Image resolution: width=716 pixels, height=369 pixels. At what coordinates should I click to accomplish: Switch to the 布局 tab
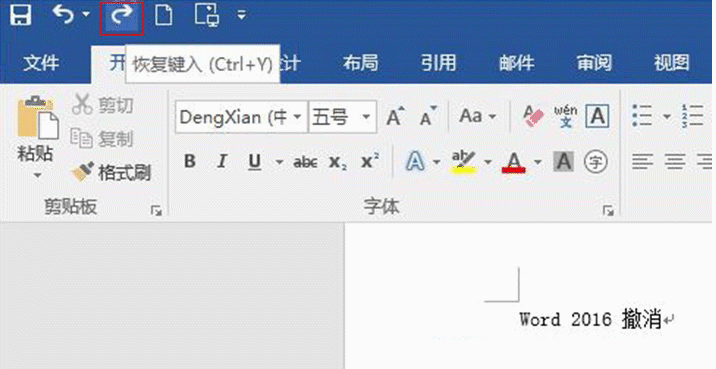360,63
